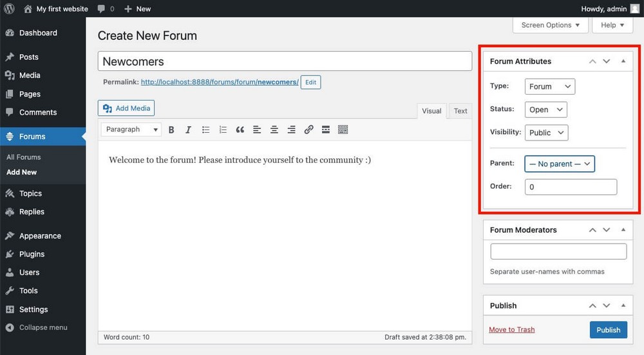Open the Parent dropdown No parent

click(x=560, y=164)
